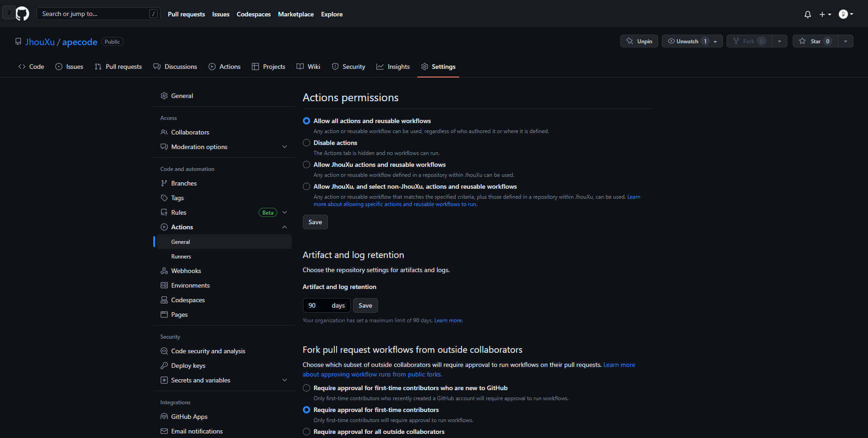The image size is (868, 438).
Task: Open the plus create-new menu
Action: coord(825,14)
